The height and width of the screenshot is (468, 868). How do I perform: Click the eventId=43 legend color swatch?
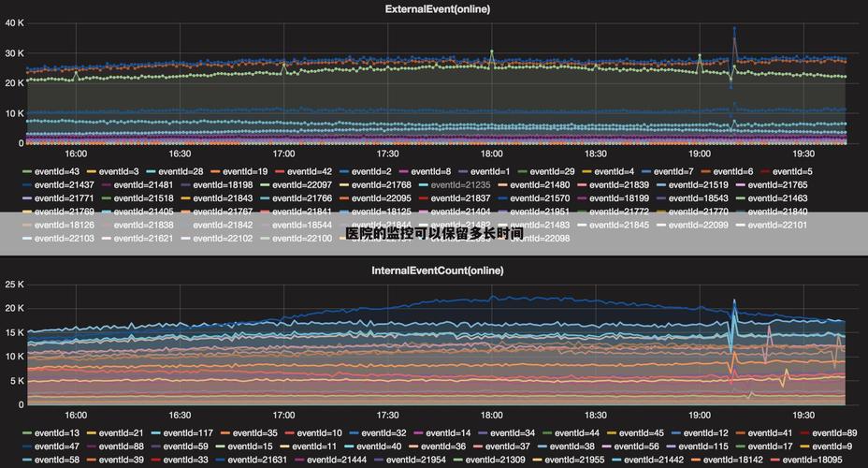coord(27,172)
